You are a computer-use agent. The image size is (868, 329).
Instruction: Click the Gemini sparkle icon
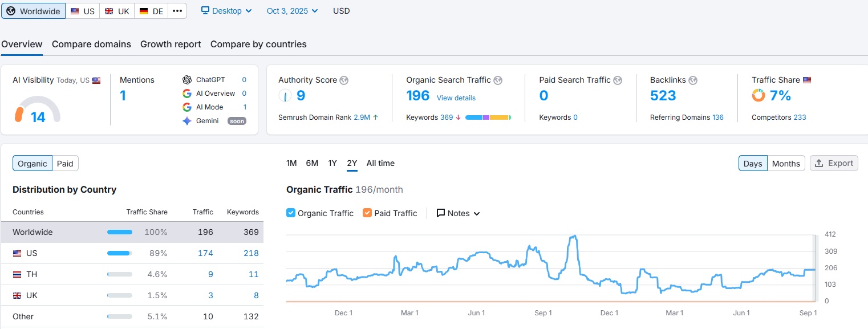(187, 121)
